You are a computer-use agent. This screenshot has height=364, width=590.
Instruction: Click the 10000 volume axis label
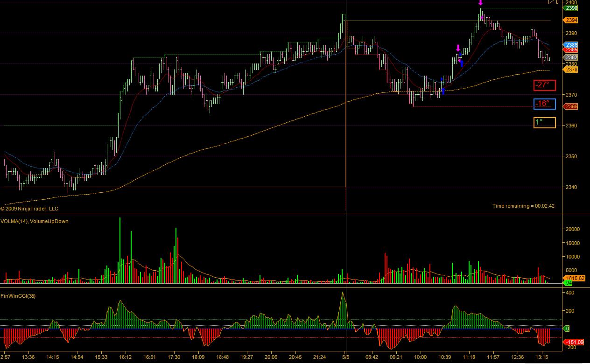tap(573, 257)
